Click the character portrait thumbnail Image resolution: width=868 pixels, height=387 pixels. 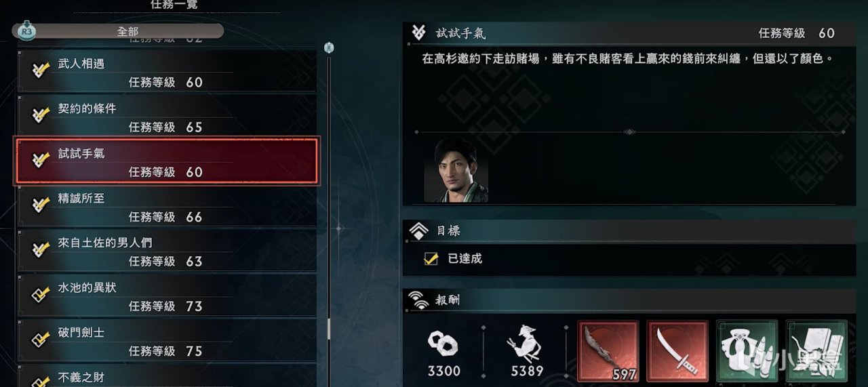tap(456, 171)
